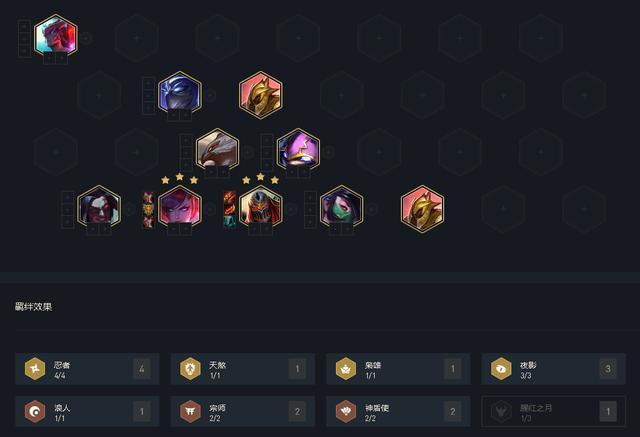Pick the green-masked Akali champion hexagon

click(x=342, y=207)
